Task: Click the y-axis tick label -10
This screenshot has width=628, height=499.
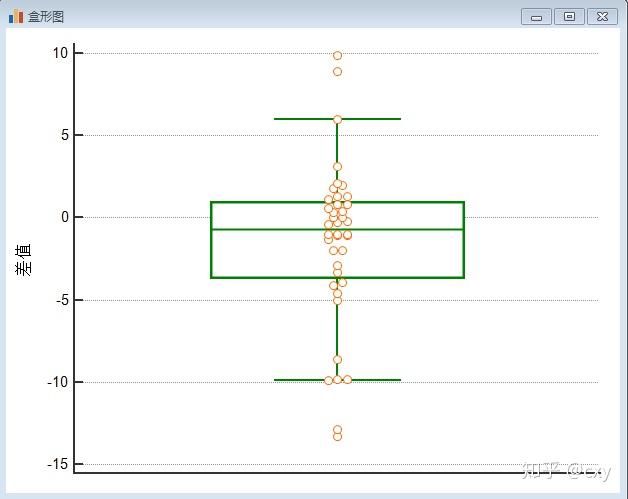Action: pos(58,382)
